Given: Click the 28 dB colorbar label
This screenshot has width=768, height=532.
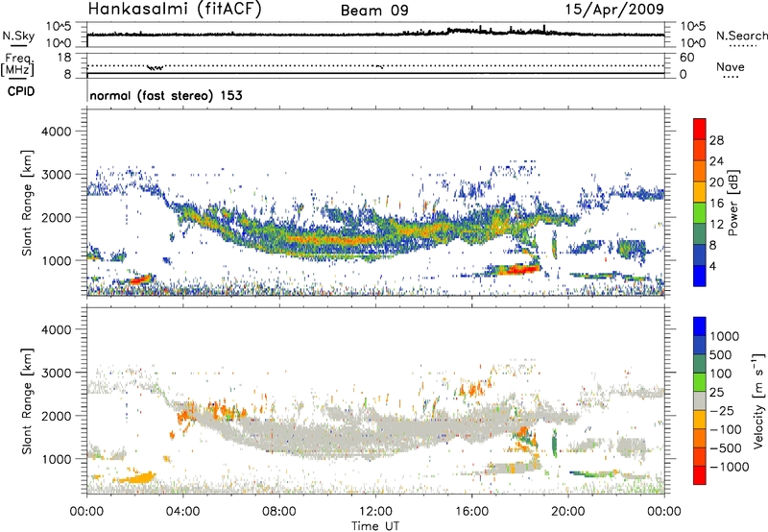Looking at the screenshot, I should [716, 140].
